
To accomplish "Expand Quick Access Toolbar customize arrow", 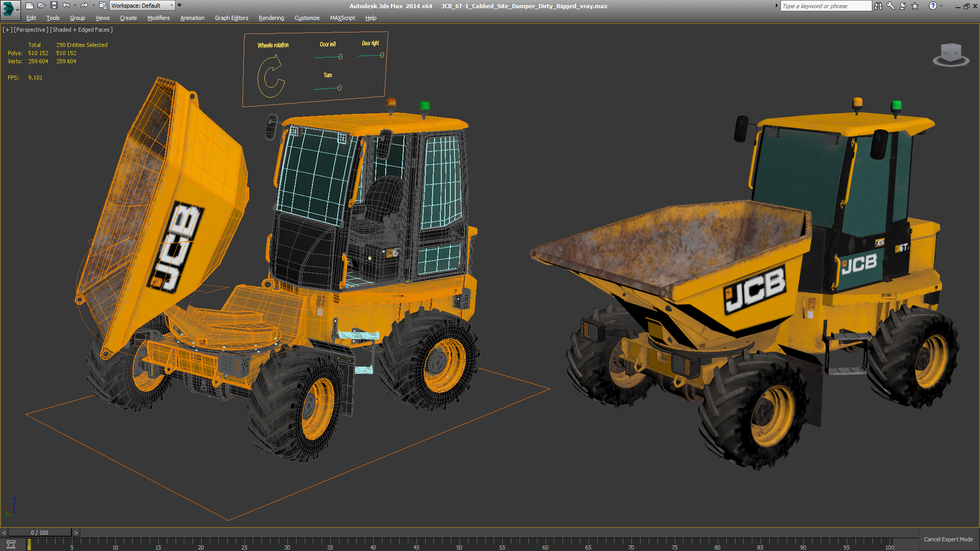I will pyautogui.click(x=179, y=6).
